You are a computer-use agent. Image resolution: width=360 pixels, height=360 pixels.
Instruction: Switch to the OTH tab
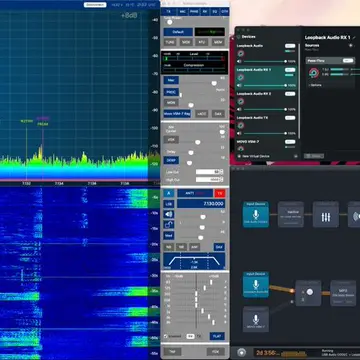point(225,11)
